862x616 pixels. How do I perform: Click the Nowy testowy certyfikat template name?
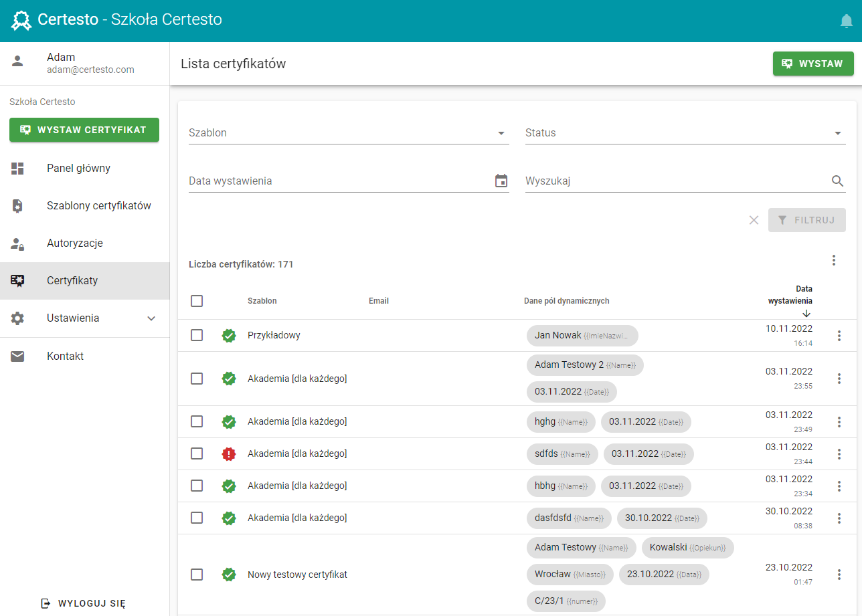coord(297,575)
